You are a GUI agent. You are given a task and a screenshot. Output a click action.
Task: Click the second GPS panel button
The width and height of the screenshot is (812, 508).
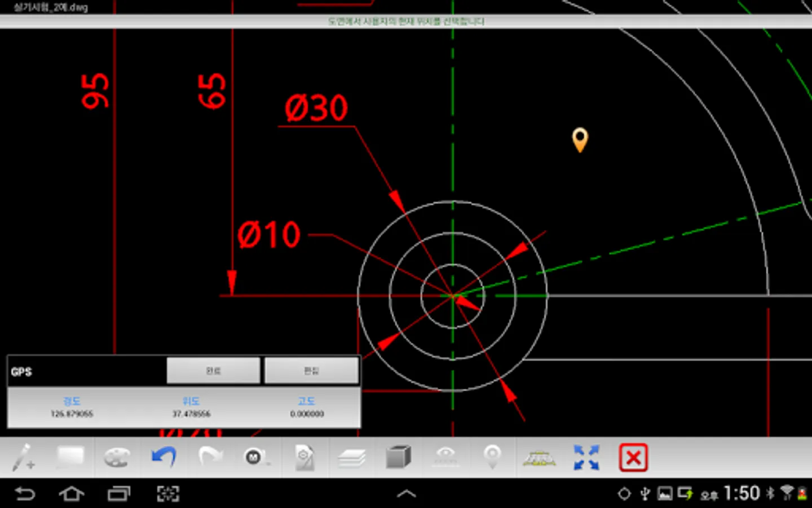tap(311, 370)
